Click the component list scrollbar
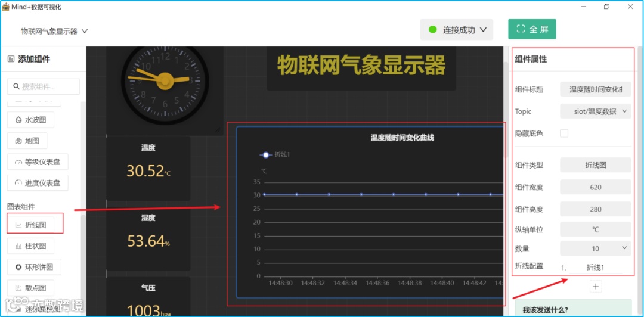This screenshot has height=317, width=644. (83, 263)
